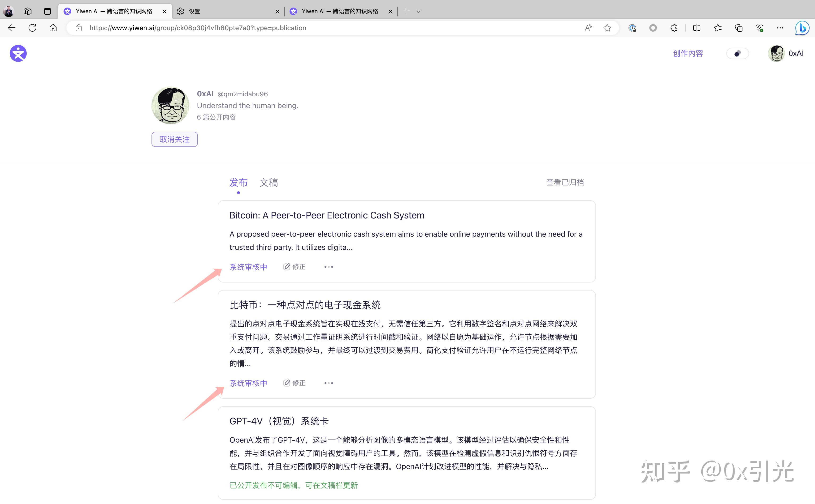
Task: Toggle the dark mode switch
Action: [738, 53]
